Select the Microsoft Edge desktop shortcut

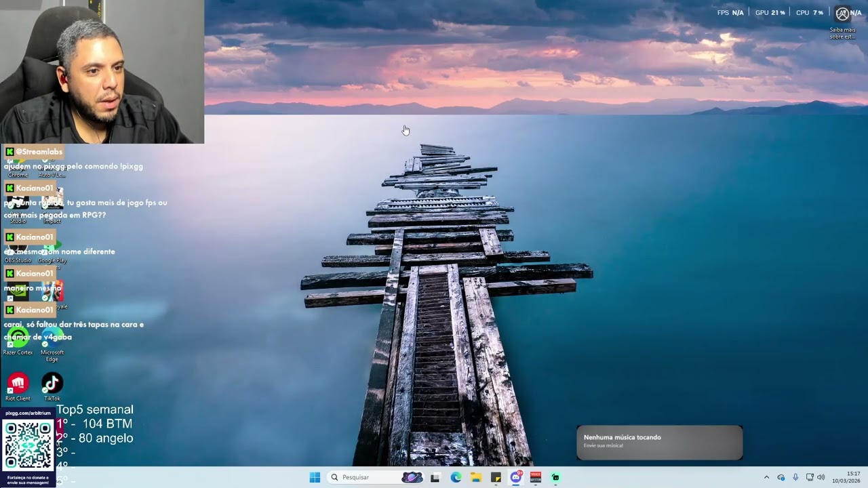(x=52, y=344)
